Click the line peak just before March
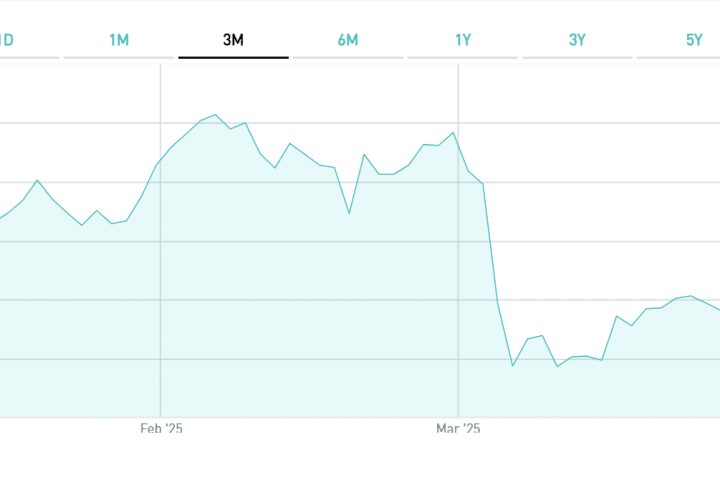720x480 pixels. click(x=454, y=133)
